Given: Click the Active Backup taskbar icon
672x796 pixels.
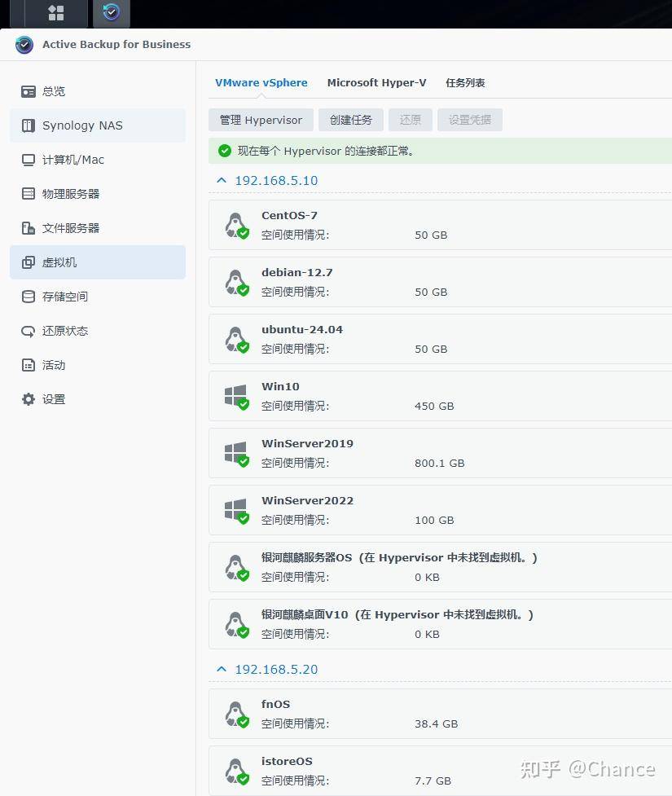Looking at the screenshot, I should 111,11.
